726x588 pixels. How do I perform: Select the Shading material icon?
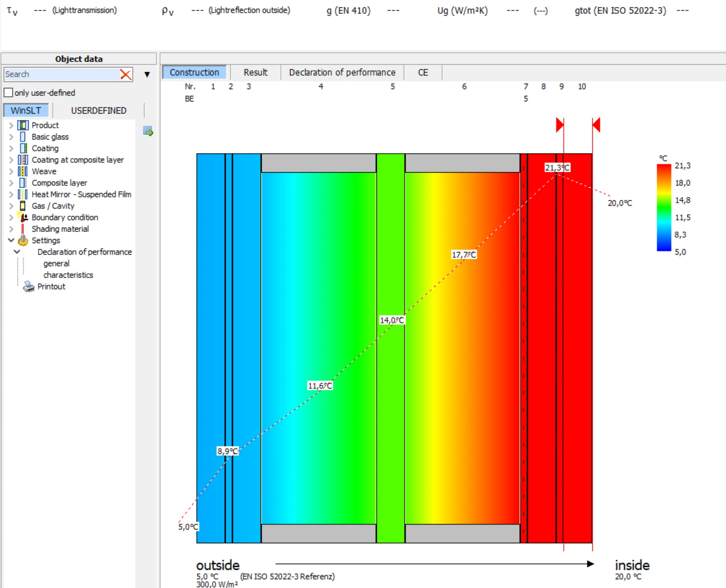coord(23,229)
